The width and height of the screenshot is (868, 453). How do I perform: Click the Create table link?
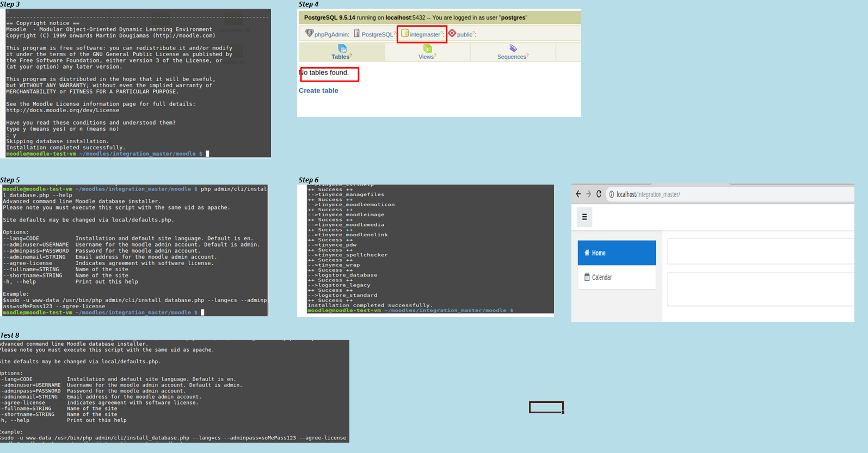[x=318, y=90]
